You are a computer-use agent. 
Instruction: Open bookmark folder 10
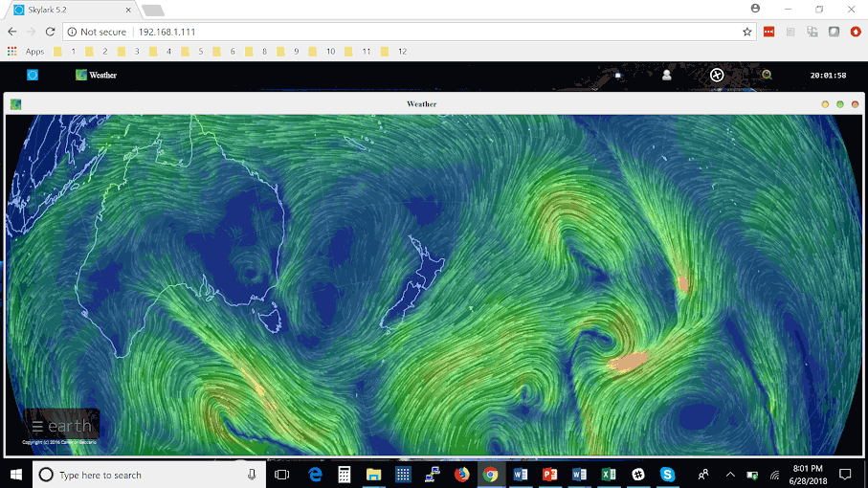point(323,52)
